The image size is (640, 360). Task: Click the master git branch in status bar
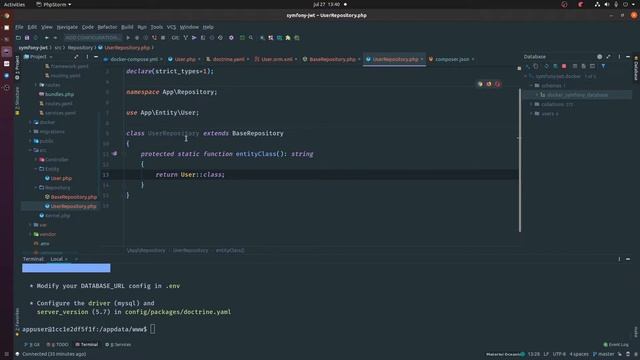[603, 354]
